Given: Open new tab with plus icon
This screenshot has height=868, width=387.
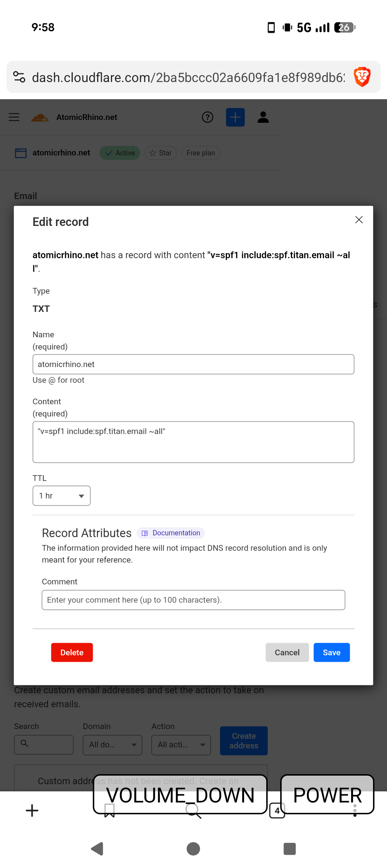Looking at the screenshot, I should coord(32,811).
